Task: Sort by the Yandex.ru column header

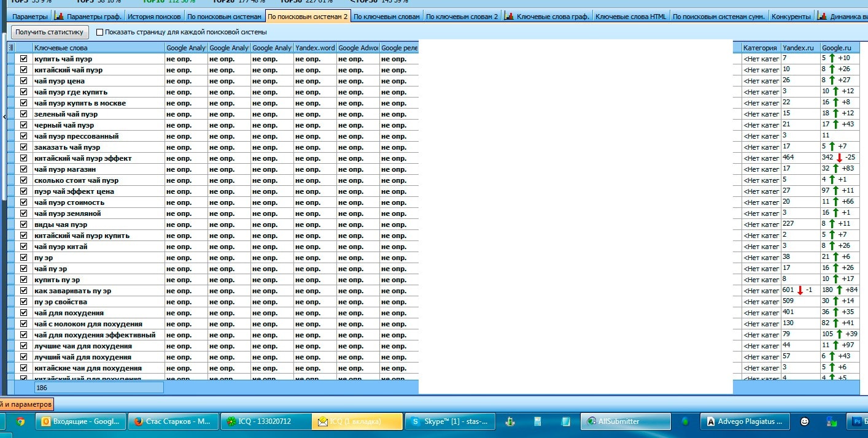Action: [799, 48]
